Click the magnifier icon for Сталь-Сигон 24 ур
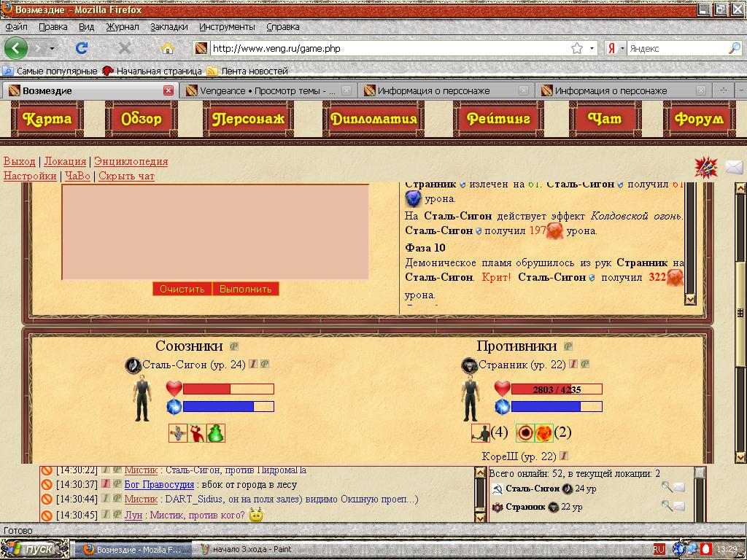Screen dimensions: 747x560 click(x=667, y=487)
